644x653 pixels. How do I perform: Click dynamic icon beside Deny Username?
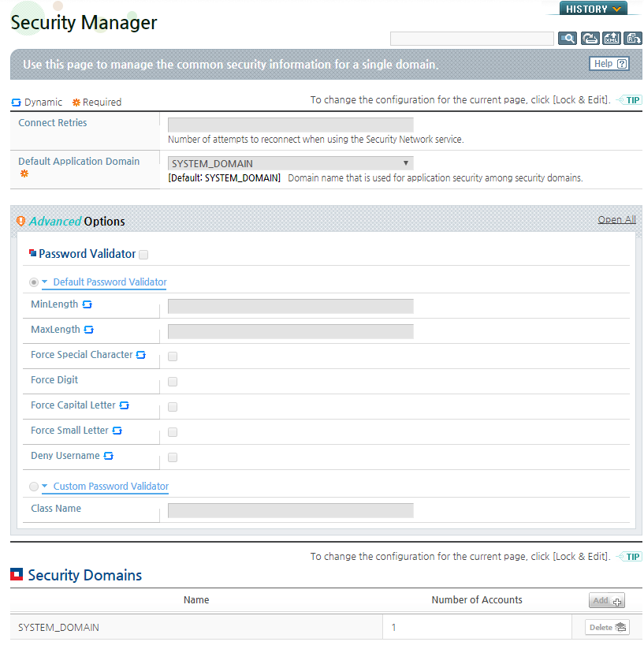tap(108, 456)
